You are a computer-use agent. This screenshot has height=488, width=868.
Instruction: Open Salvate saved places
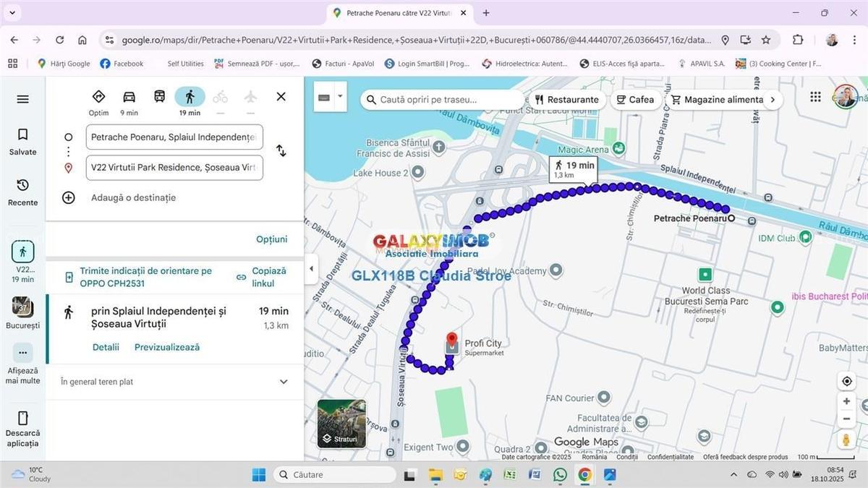tap(22, 142)
